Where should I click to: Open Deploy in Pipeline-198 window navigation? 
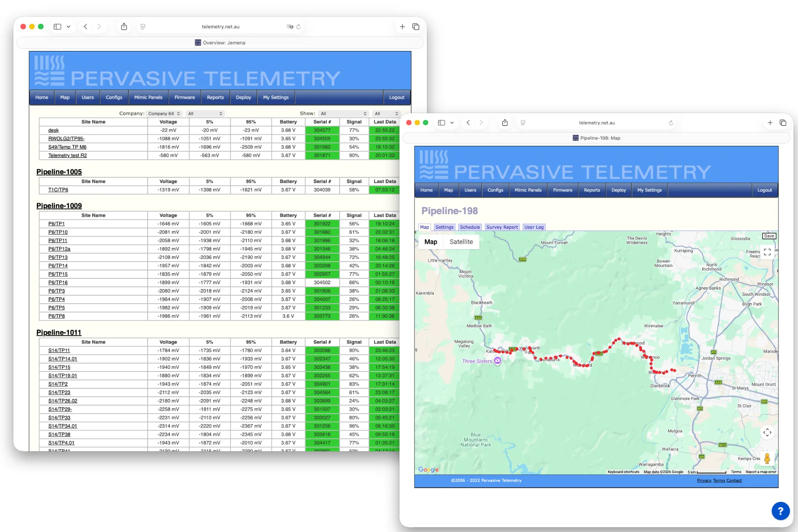click(x=618, y=190)
